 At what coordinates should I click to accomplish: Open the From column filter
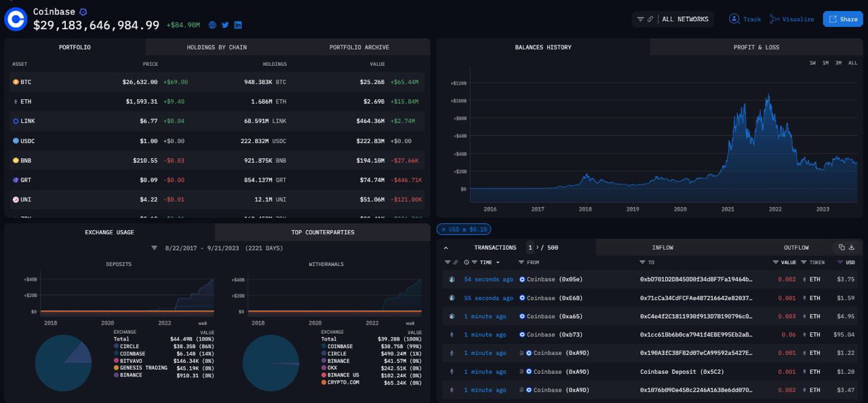click(521, 262)
